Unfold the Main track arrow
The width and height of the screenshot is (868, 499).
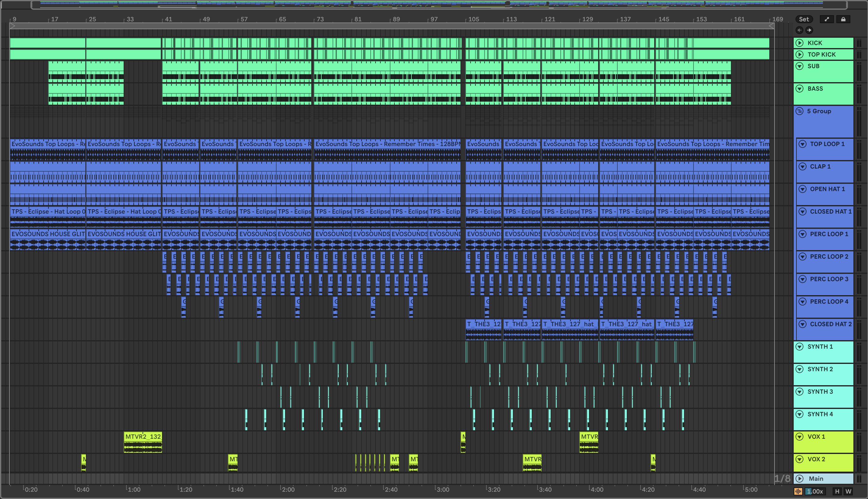tap(799, 478)
